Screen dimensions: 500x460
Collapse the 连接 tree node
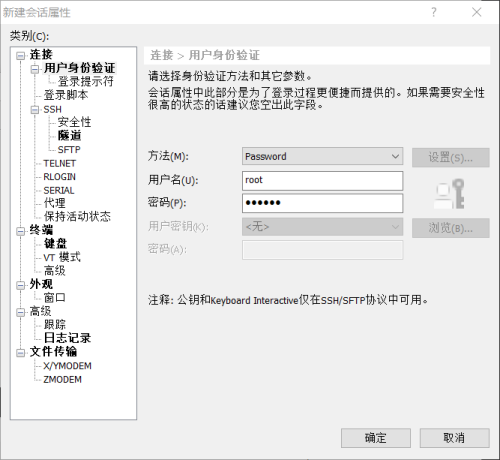[x=21, y=55]
